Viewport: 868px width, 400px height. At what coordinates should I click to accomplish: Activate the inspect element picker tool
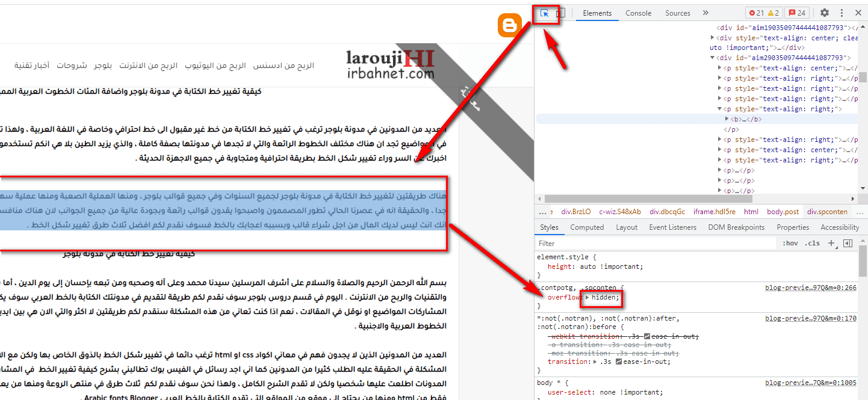(545, 13)
